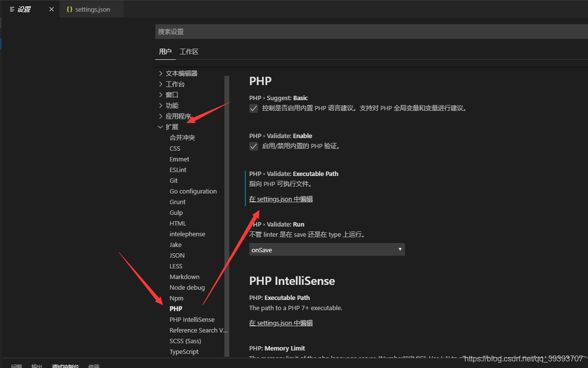The height and width of the screenshot is (368, 588).
Task: Select PHP in the extensions list
Action: pos(176,309)
